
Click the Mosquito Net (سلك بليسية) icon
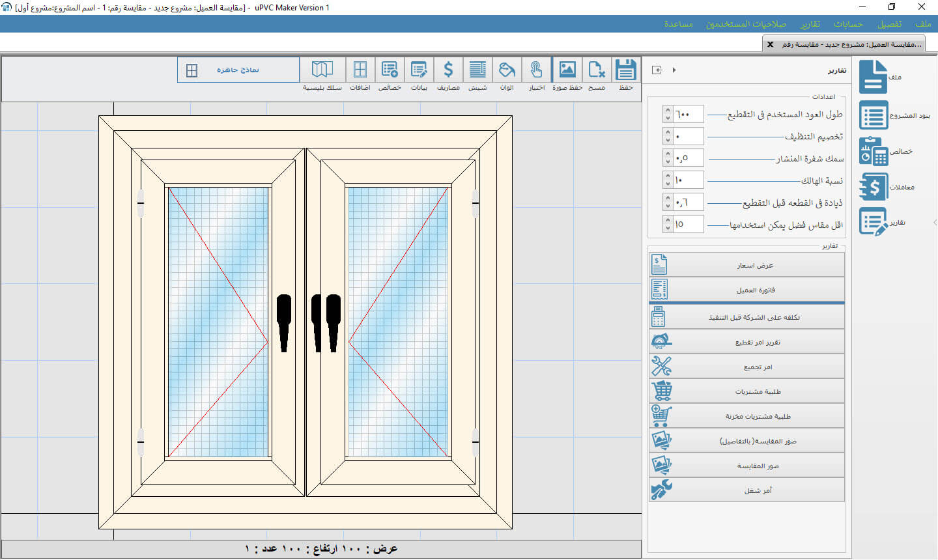pyautogui.click(x=322, y=70)
